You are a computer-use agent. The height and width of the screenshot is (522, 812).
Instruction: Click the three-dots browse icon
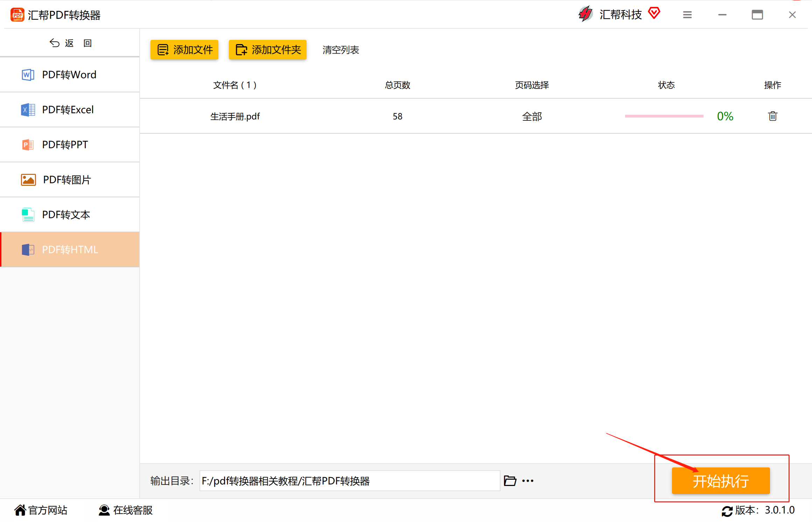pos(528,481)
